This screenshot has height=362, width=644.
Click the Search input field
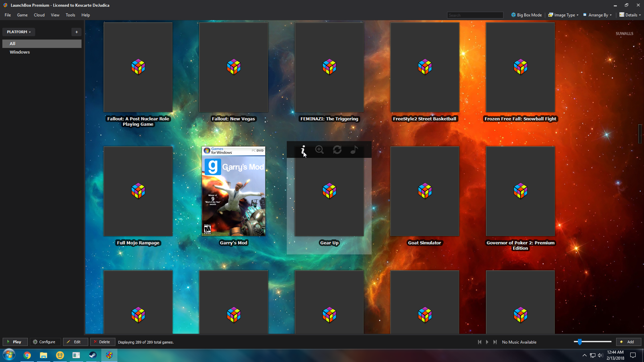click(475, 15)
